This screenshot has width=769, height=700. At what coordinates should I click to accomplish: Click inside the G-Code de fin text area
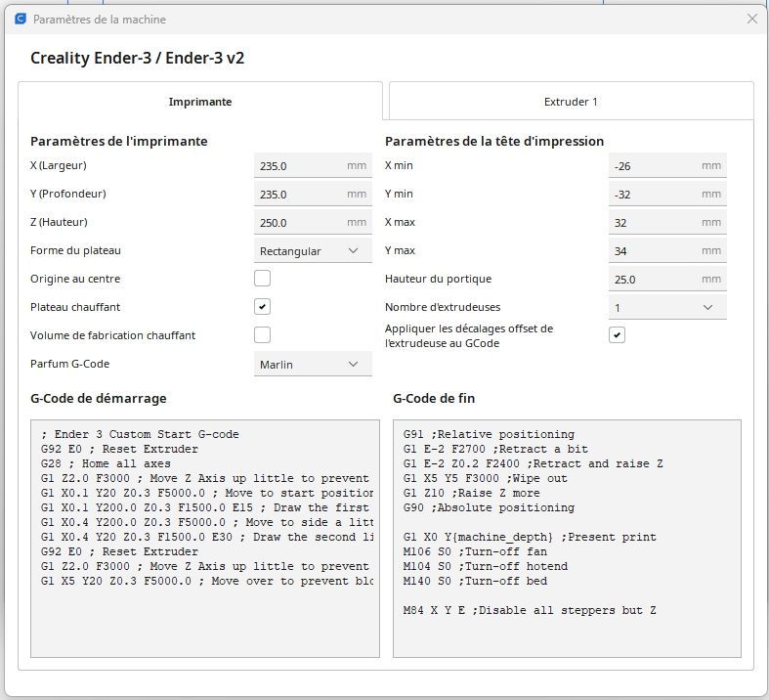tap(567, 539)
